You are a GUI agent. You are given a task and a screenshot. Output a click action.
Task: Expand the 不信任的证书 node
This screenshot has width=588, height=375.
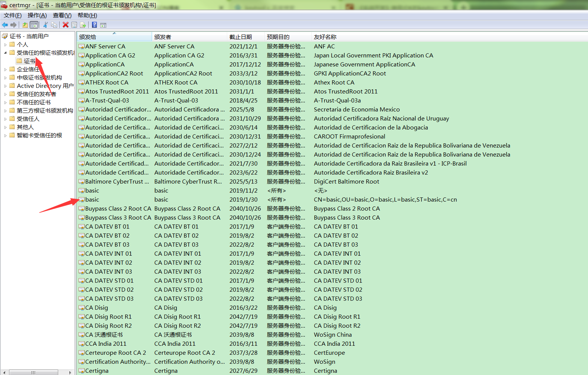(5, 102)
